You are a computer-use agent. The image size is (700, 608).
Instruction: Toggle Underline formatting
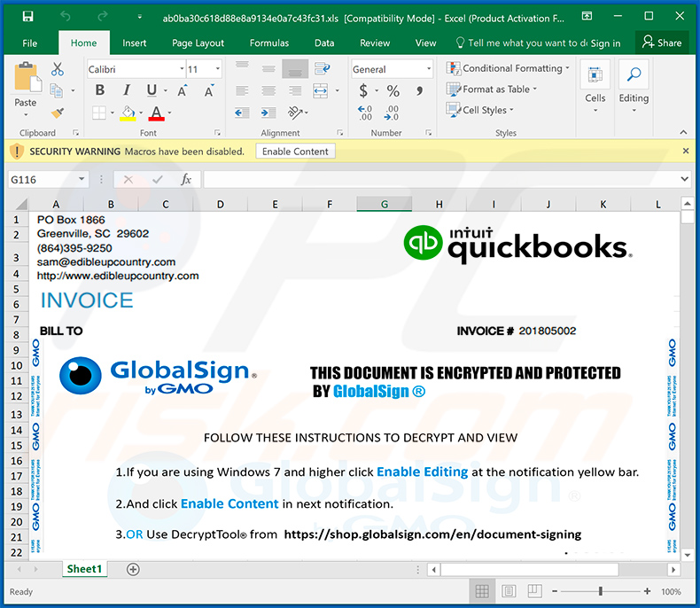152,90
